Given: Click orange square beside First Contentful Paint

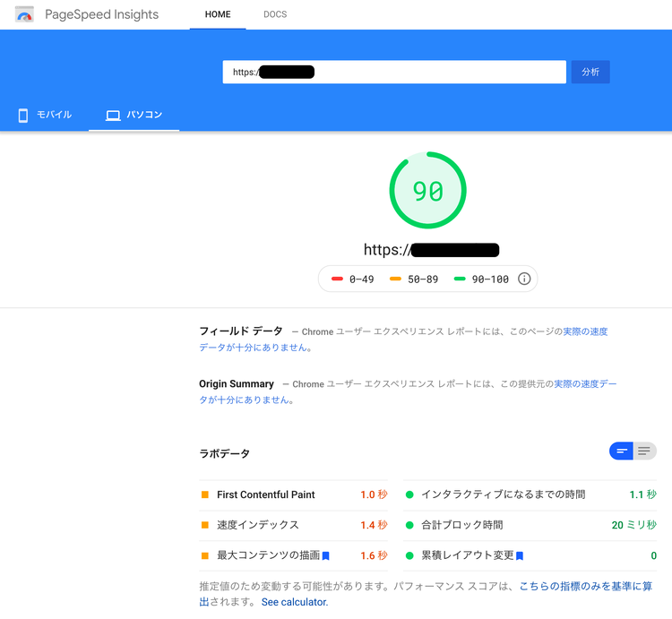Looking at the screenshot, I should [x=205, y=494].
